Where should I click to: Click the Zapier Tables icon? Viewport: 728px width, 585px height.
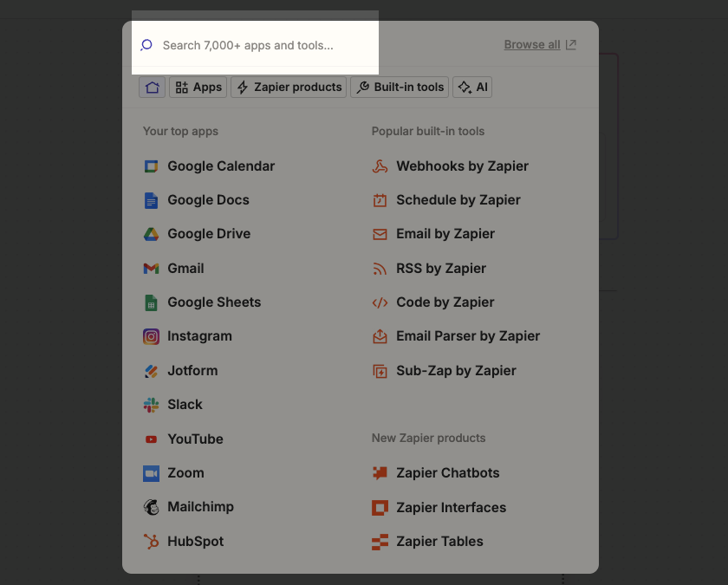tap(380, 542)
